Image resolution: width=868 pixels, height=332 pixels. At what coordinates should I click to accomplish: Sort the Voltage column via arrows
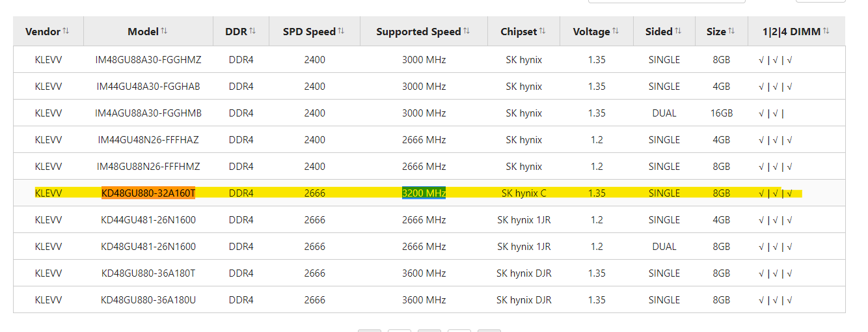(616, 31)
